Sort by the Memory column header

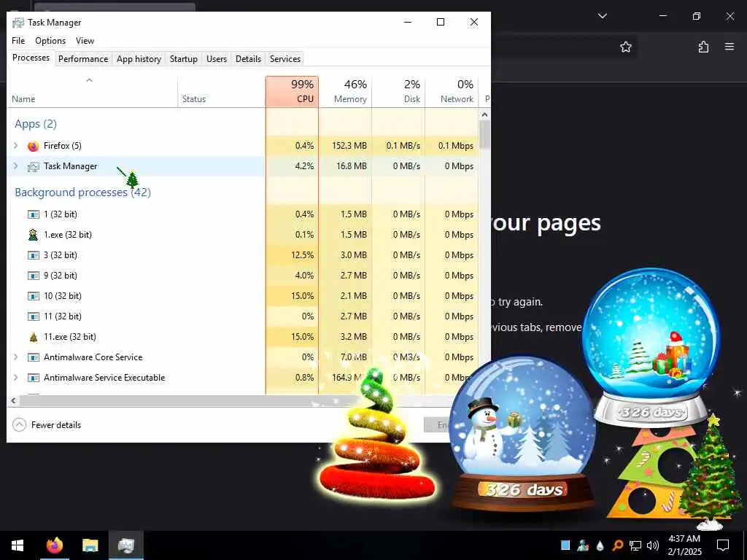point(345,91)
